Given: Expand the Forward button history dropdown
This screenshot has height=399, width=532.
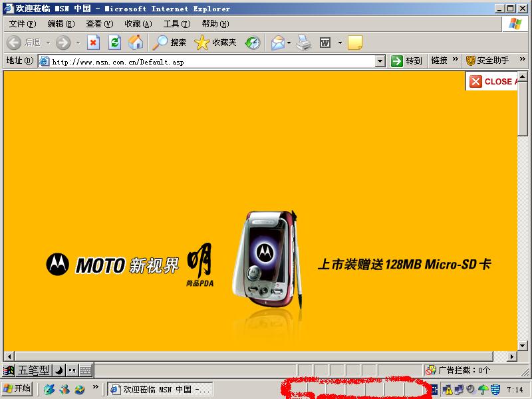Looking at the screenshot, I should pos(78,43).
